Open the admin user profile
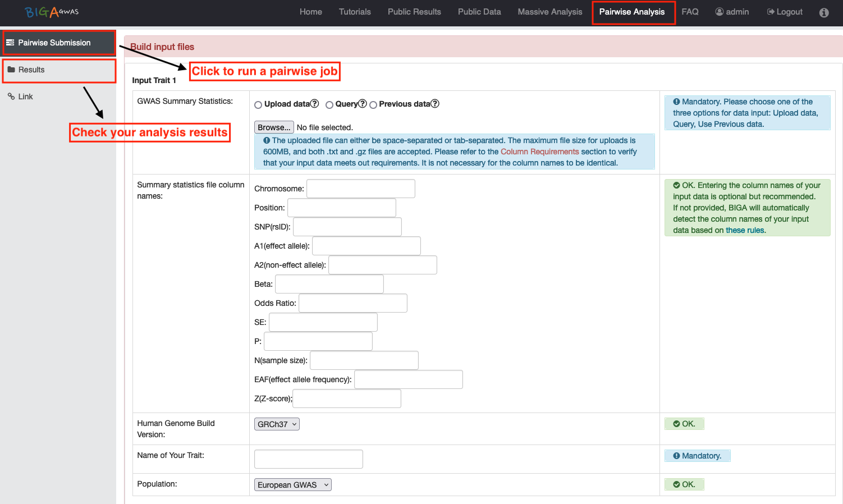 click(x=732, y=12)
